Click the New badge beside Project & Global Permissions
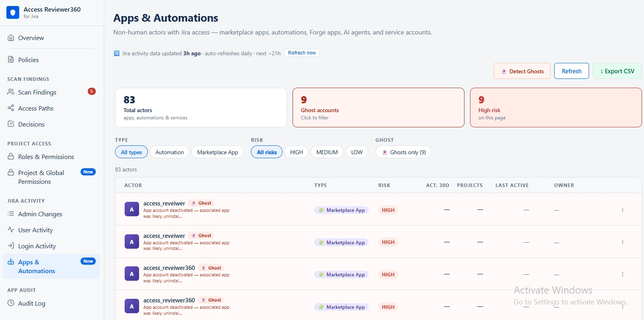Screen dimensions: 644x320 [88, 172]
